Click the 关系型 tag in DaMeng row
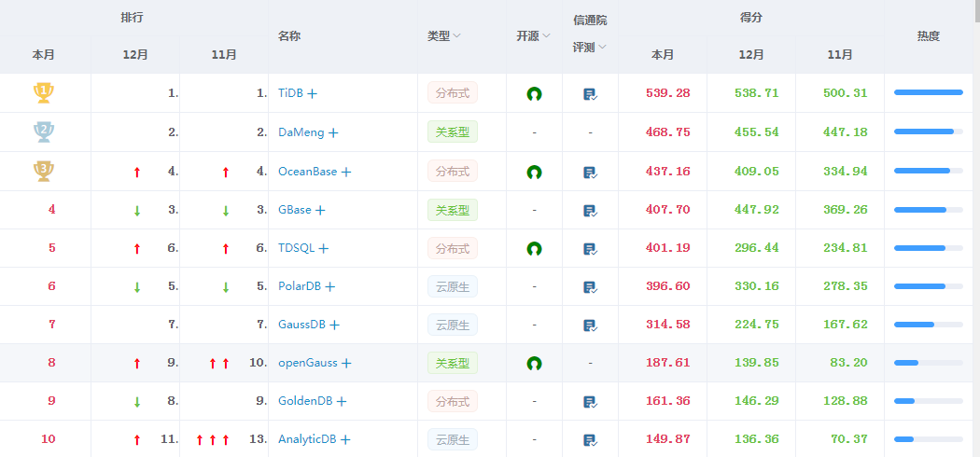 tap(453, 132)
